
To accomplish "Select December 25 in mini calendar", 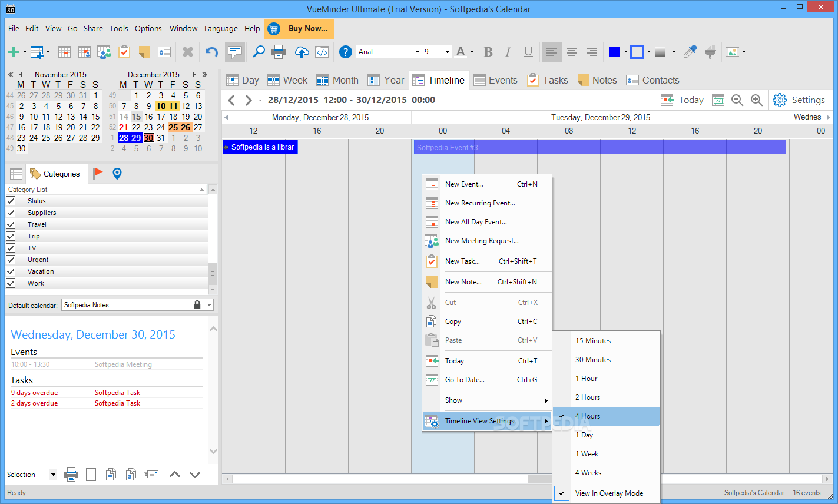I will 173,127.
